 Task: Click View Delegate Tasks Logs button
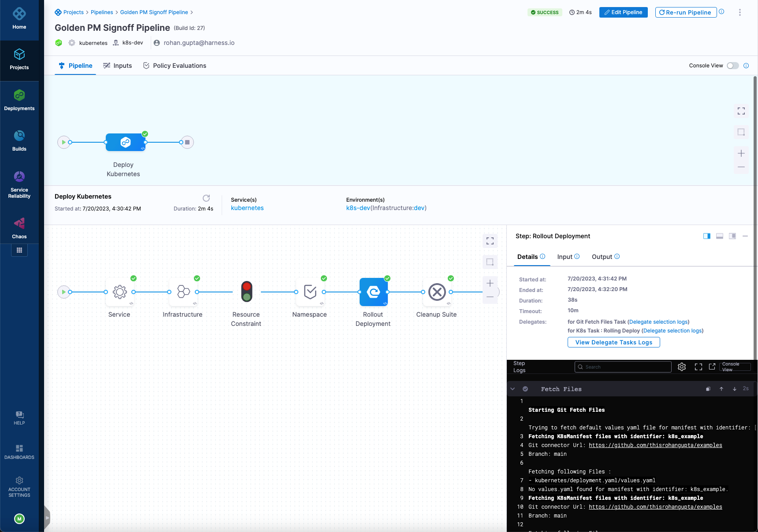tap(613, 342)
